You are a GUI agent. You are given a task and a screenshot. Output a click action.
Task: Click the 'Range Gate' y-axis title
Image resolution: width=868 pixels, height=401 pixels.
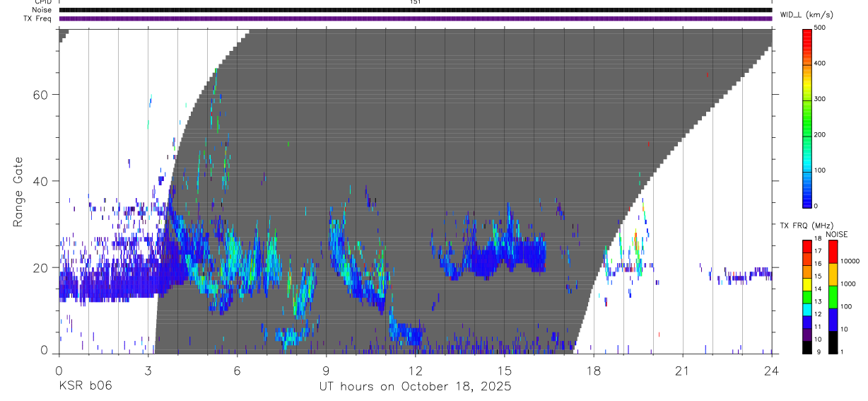tap(18, 192)
